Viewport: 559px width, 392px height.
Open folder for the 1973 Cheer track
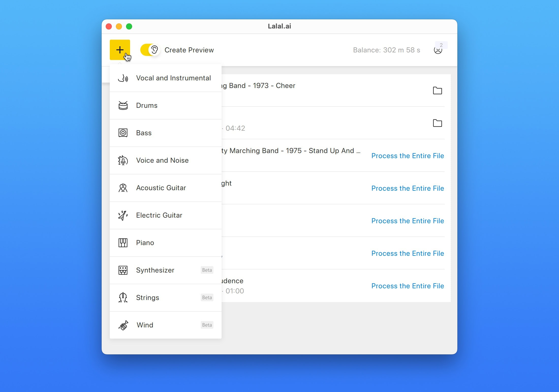click(437, 91)
